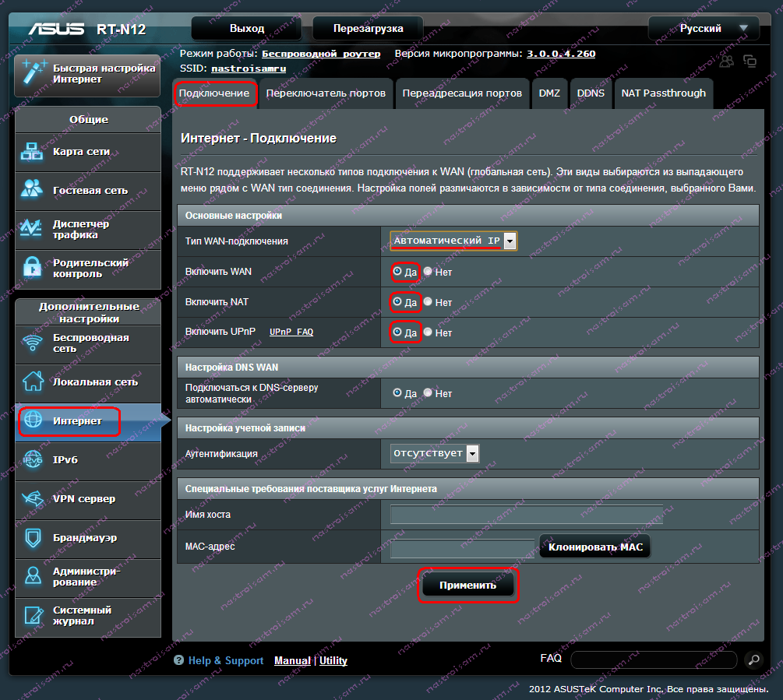Click the Guest Network (Гостевая сеть) icon
783x700 pixels.
click(32, 190)
